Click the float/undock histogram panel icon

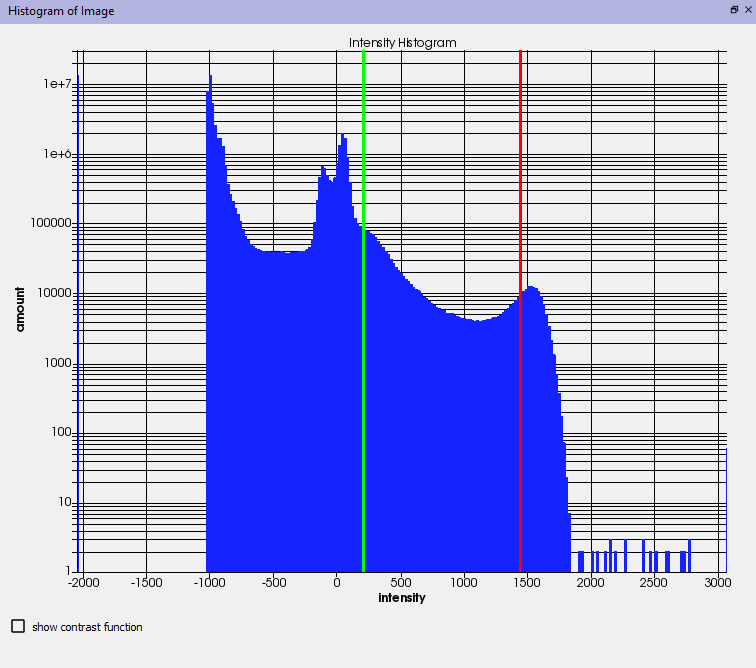click(734, 10)
